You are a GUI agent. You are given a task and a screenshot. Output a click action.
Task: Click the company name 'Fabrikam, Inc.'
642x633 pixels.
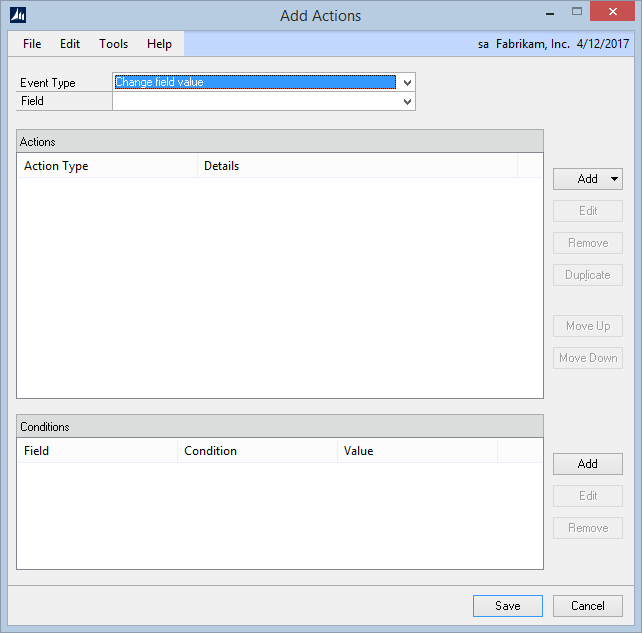(533, 44)
